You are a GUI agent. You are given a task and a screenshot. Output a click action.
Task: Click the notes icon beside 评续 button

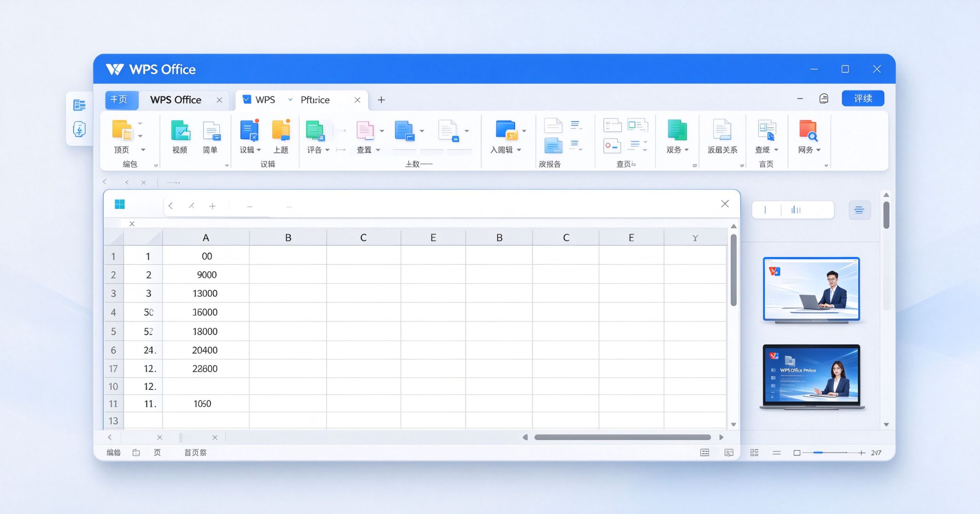click(824, 99)
